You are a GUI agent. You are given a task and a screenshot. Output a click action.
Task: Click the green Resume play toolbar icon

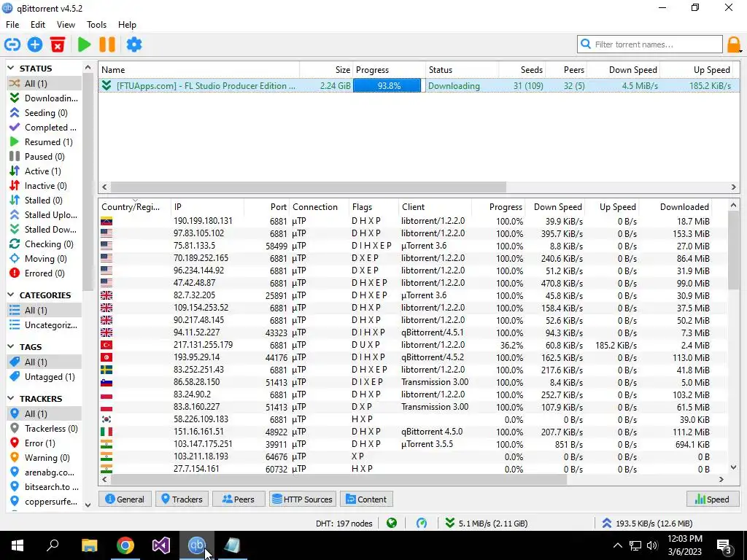click(x=85, y=44)
